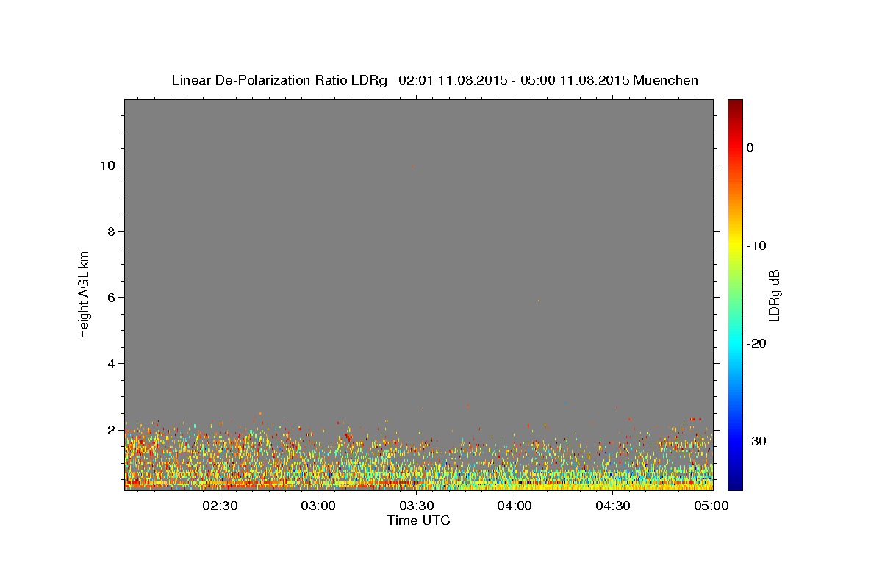The width and height of the screenshot is (882, 588).
Task: Click the 03:00 time tick label
Action: pos(318,506)
